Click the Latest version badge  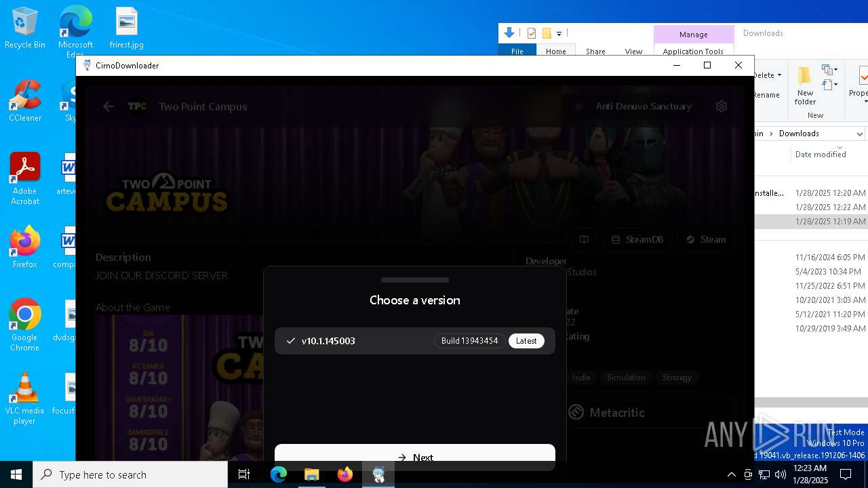coord(526,341)
